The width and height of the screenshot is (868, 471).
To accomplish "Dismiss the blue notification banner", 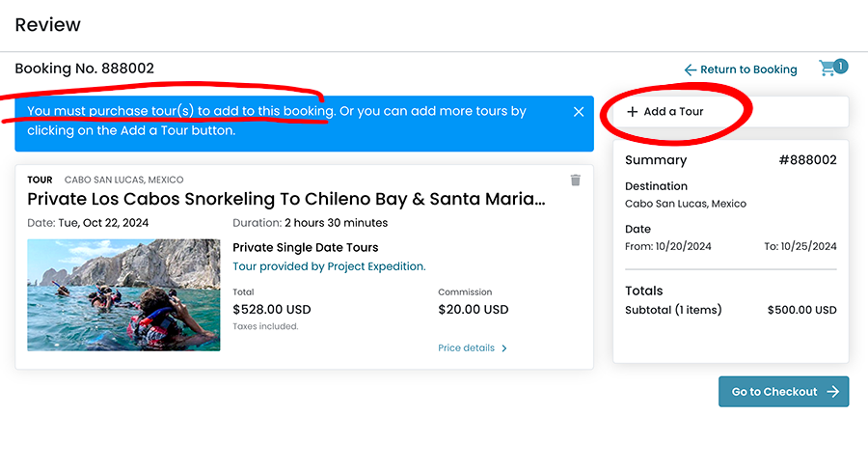I will 579,112.
